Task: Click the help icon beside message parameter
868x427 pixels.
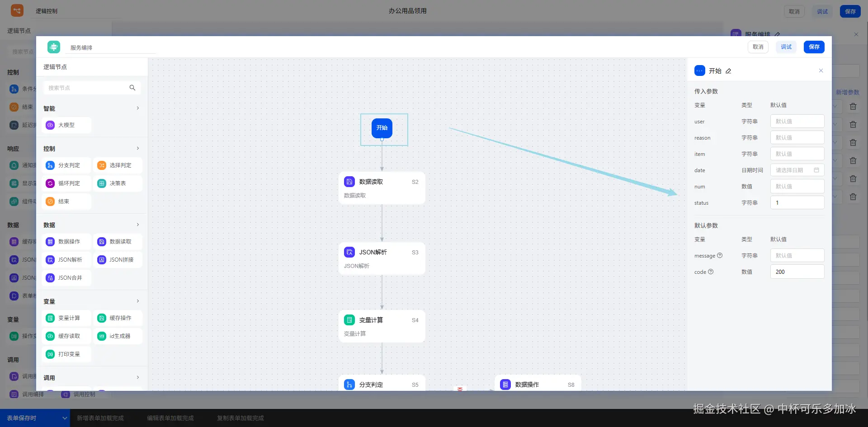Action: tap(720, 255)
